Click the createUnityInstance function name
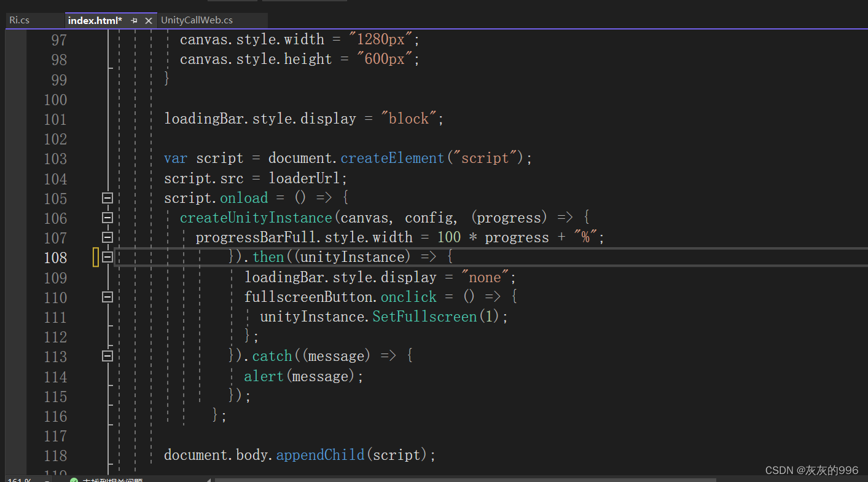868x482 pixels. coord(256,218)
